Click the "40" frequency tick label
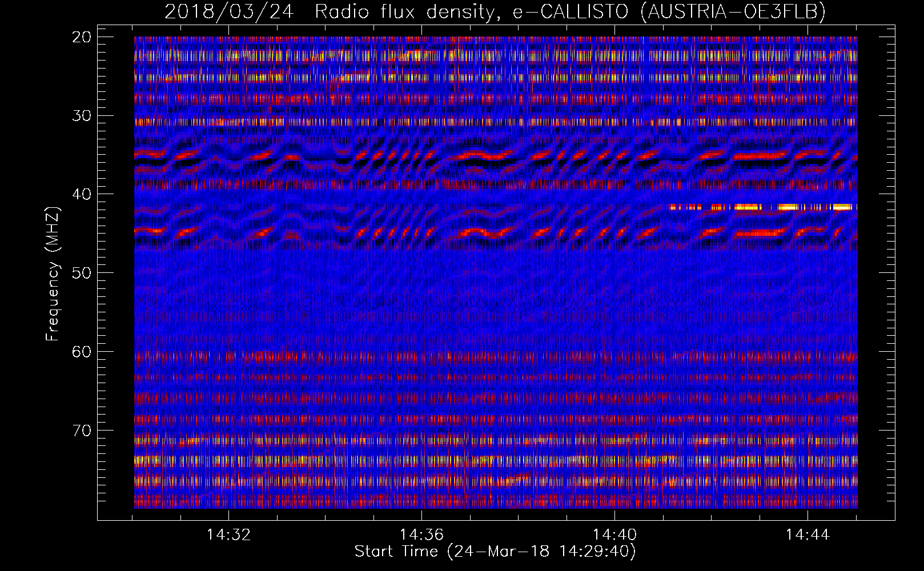This screenshot has width=924, height=571. 82,194
